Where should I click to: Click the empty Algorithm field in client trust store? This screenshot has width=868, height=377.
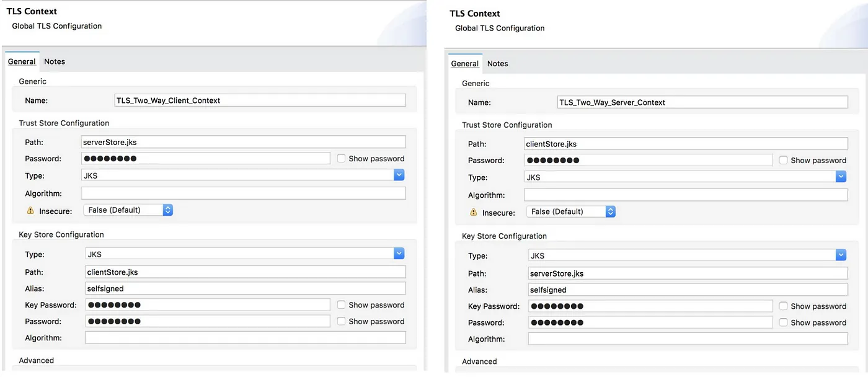(244, 193)
